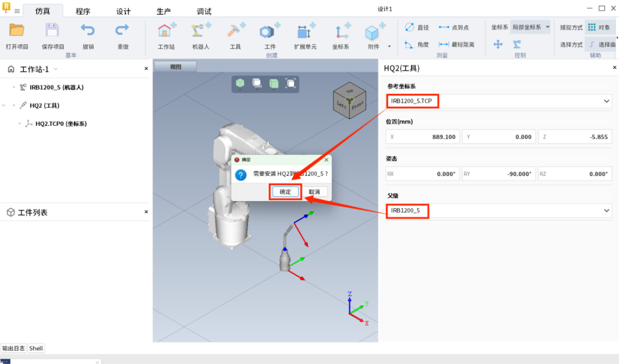Toggle the 对象 (Object) capture mode

click(598, 28)
